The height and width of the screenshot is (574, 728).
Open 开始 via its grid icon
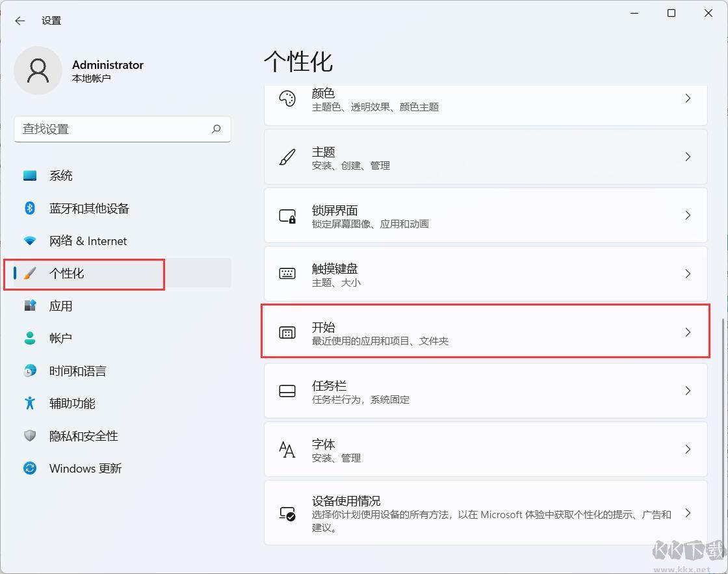tap(287, 332)
